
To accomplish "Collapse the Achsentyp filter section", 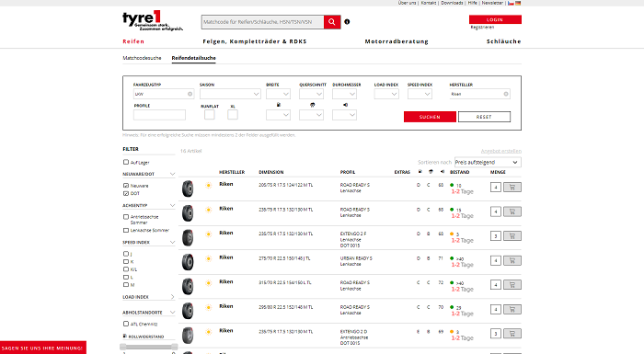I will pyautogui.click(x=172, y=205).
